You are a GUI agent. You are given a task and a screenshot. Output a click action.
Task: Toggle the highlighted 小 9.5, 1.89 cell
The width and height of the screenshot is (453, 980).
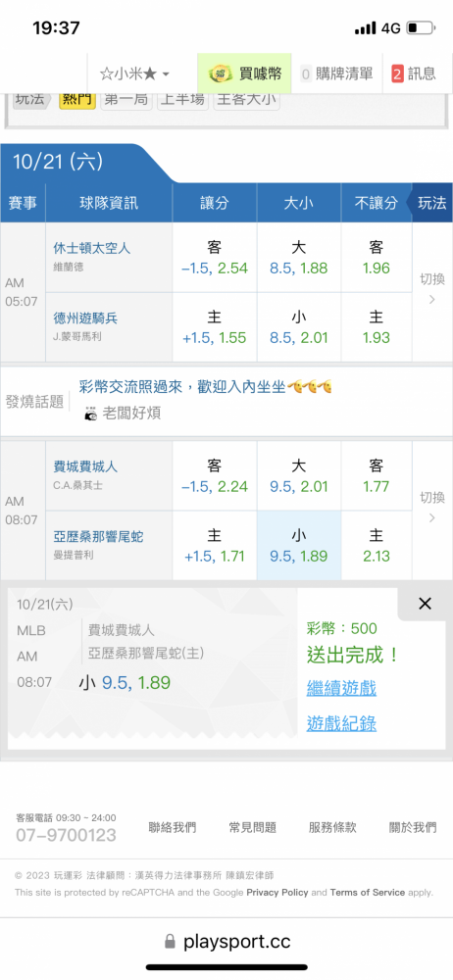tap(298, 546)
